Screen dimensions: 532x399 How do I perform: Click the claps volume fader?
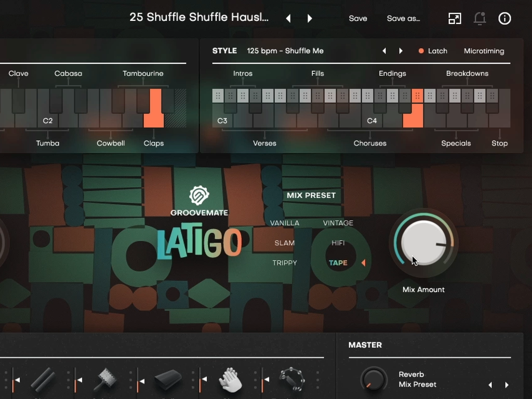pos(201,381)
